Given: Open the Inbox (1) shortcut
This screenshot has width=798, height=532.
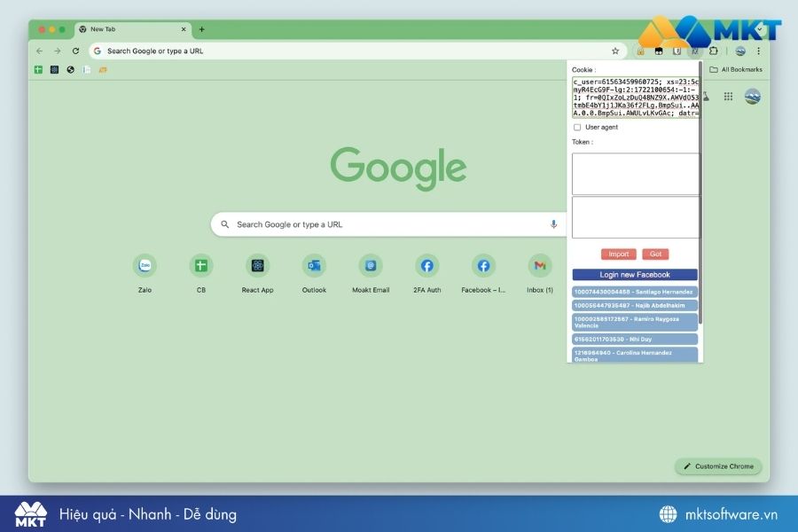Looking at the screenshot, I should 540,266.
